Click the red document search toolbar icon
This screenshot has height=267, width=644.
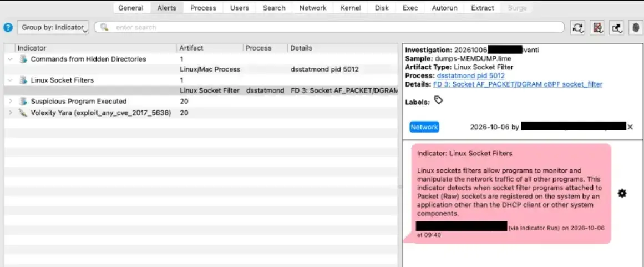(x=597, y=28)
